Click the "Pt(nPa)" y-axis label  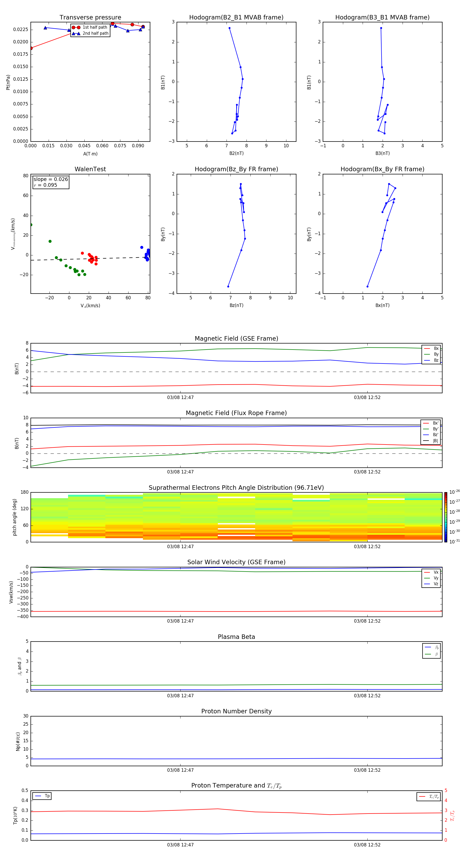[x=8, y=82]
